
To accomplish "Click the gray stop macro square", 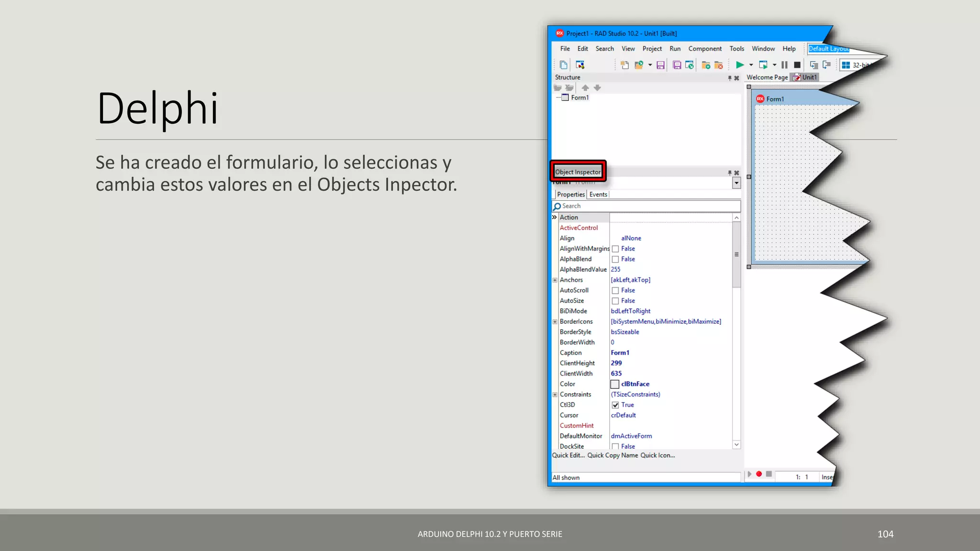I will [769, 474].
